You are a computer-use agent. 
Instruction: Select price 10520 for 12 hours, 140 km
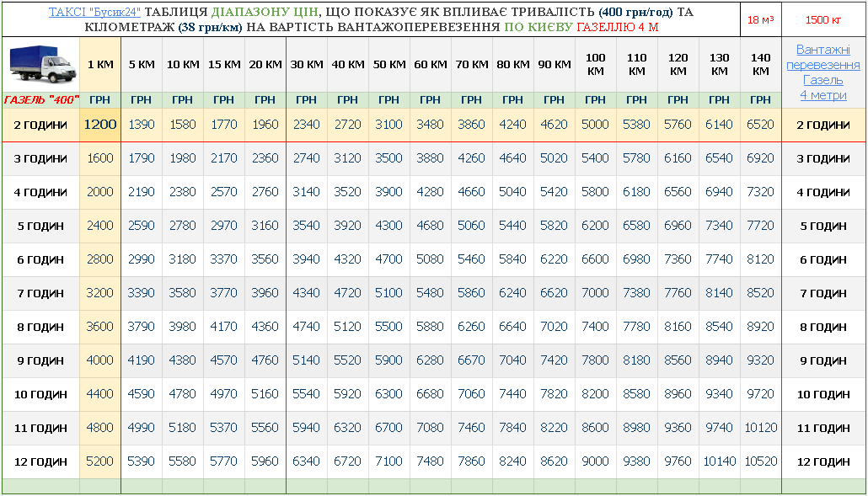point(760,461)
